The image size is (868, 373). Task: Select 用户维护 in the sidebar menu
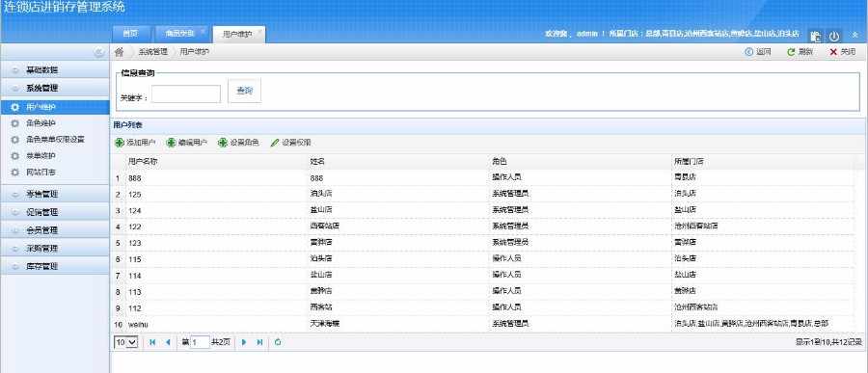click(x=55, y=107)
